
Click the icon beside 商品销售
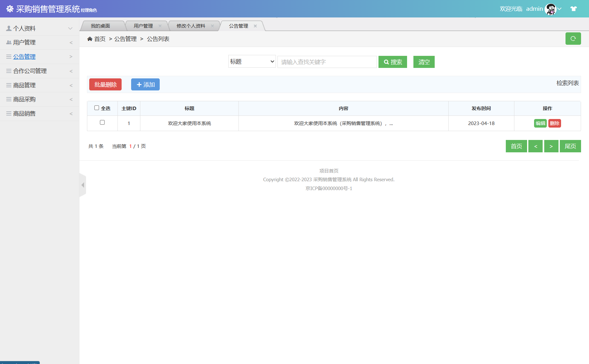point(8,113)
